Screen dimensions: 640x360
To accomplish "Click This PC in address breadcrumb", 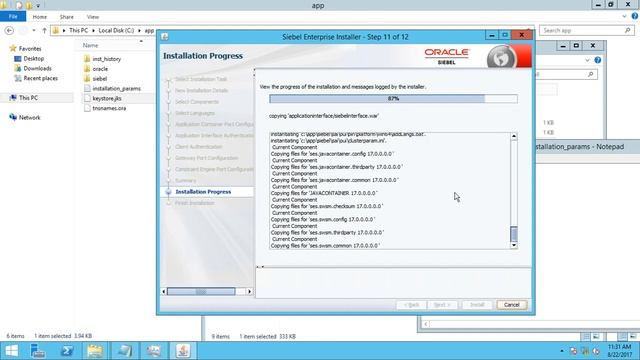I will [78, 31].
